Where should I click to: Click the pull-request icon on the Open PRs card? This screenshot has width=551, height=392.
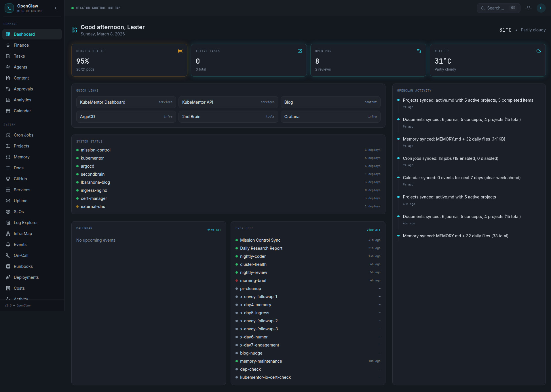tap(419, 51)
